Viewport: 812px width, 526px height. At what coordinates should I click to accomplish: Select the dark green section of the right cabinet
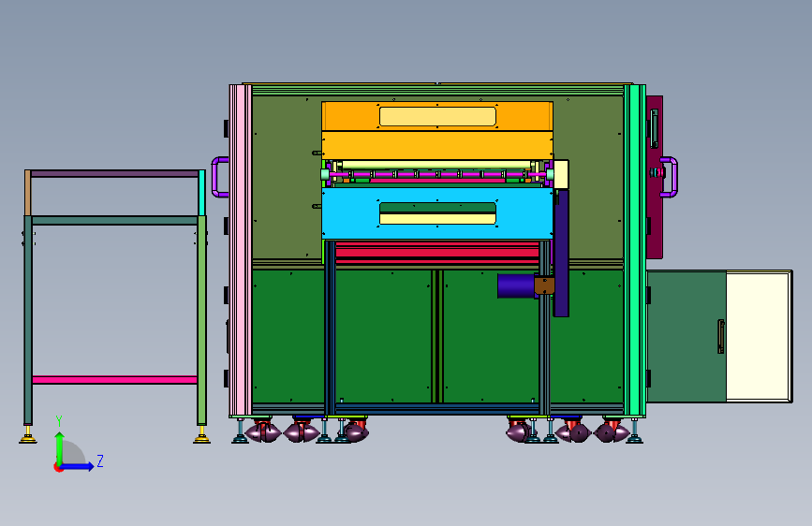(x=687, y=337)
